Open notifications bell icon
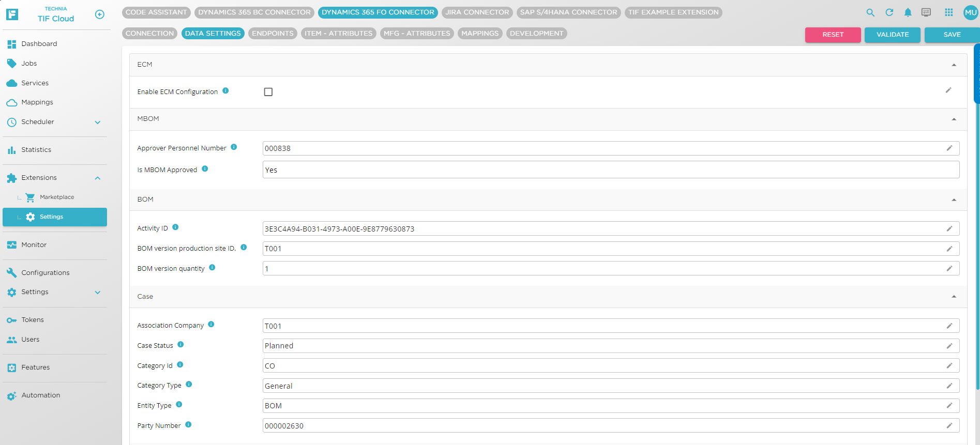The height and width of the screenshot is (445, 980). pos(908,12)
